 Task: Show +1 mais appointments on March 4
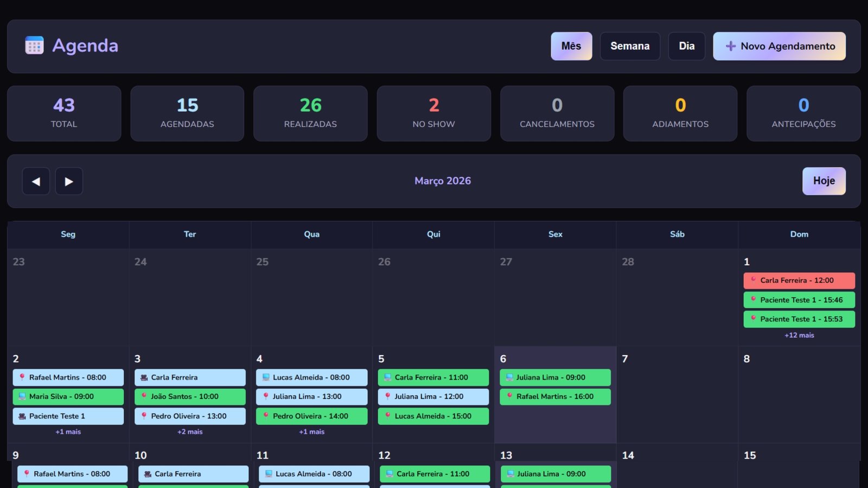tap(312, 432)
